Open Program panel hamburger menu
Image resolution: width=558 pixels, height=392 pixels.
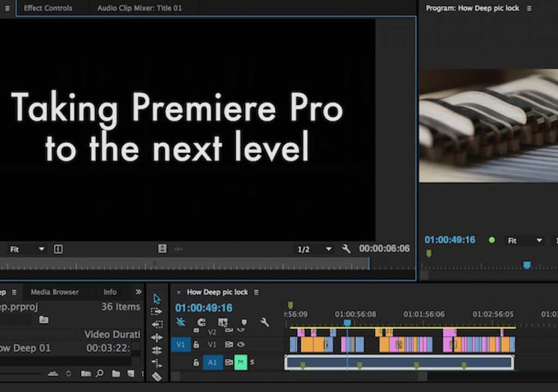point(529,8)
